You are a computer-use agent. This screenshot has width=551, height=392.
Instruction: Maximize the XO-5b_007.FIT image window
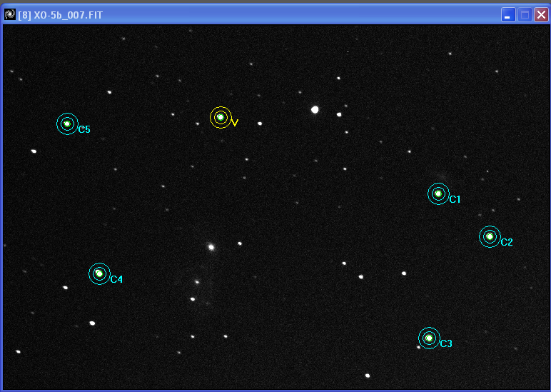525,15
